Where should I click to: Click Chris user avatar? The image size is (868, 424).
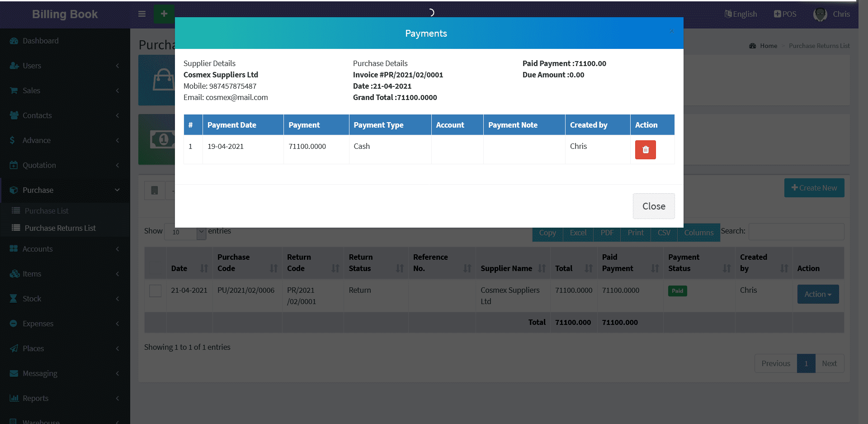point(820,14)
